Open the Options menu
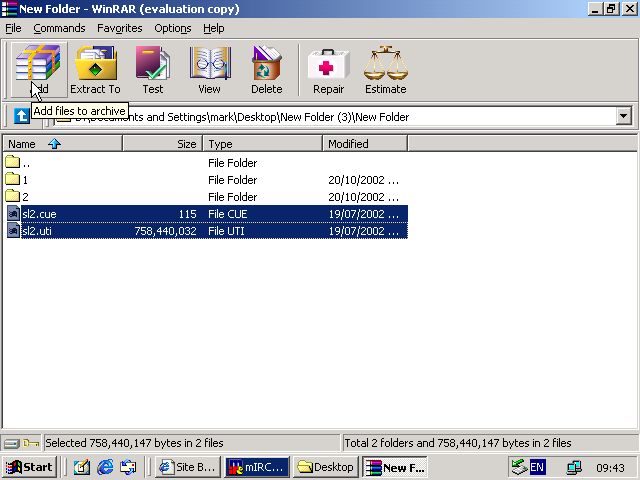This screenshot has width=640, height=480. coord(173,28)
